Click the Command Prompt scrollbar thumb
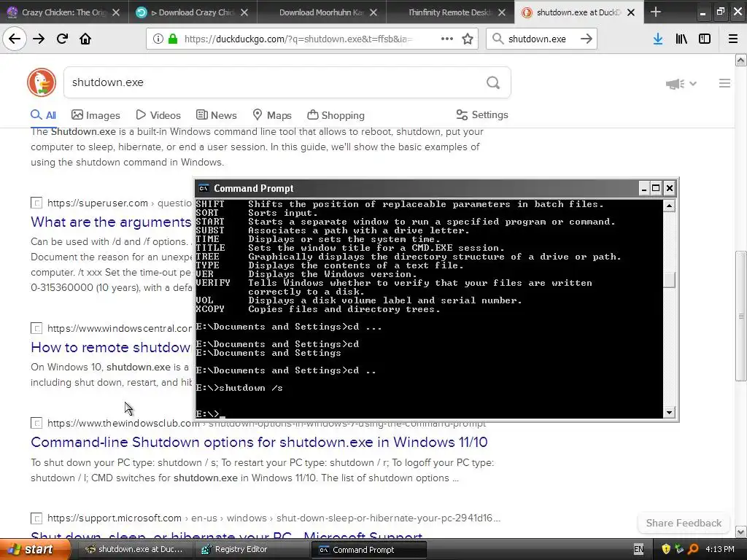 click(670, 280)
